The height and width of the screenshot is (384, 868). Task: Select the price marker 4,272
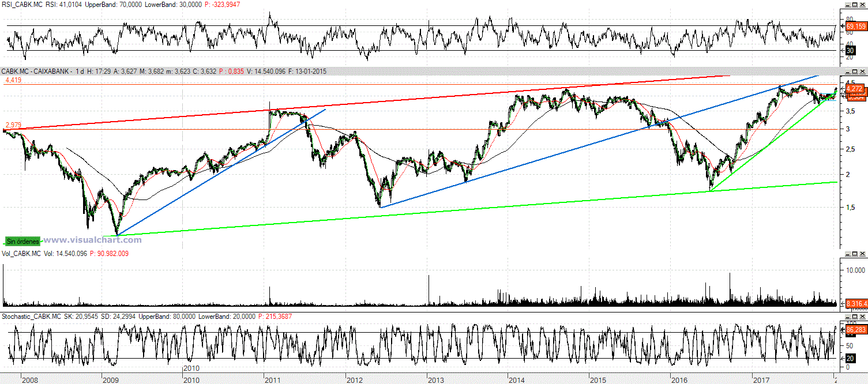pyautogui.click(x=854, y=89)
